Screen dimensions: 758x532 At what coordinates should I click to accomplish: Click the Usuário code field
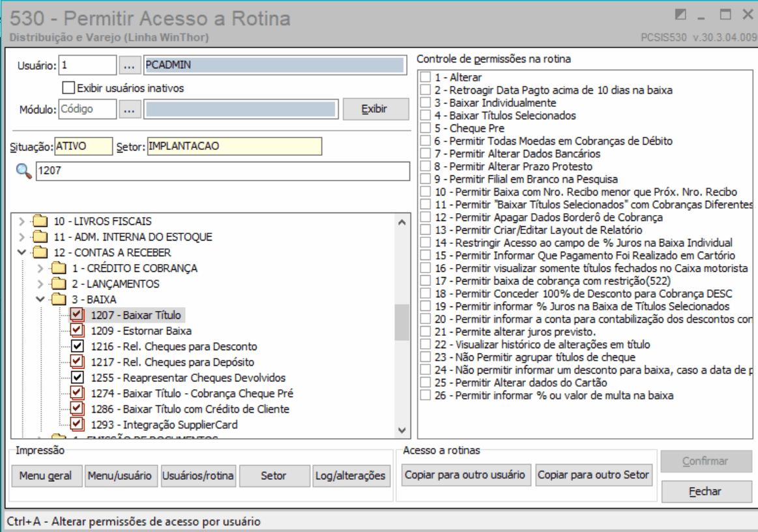[x=87, y=65]
